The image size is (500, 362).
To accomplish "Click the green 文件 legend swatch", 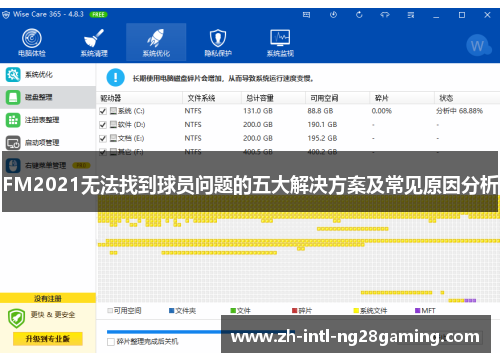I will click(233, 311).
